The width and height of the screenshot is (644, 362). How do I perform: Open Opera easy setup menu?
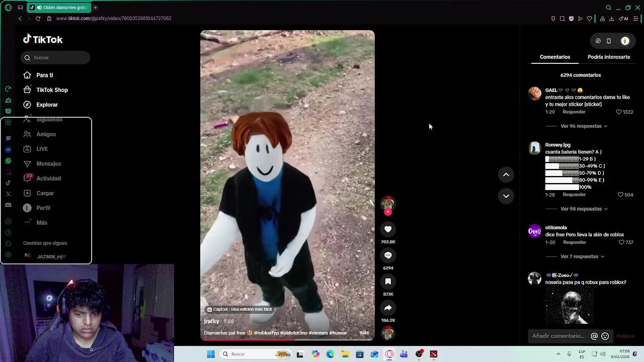coord(635,19)
